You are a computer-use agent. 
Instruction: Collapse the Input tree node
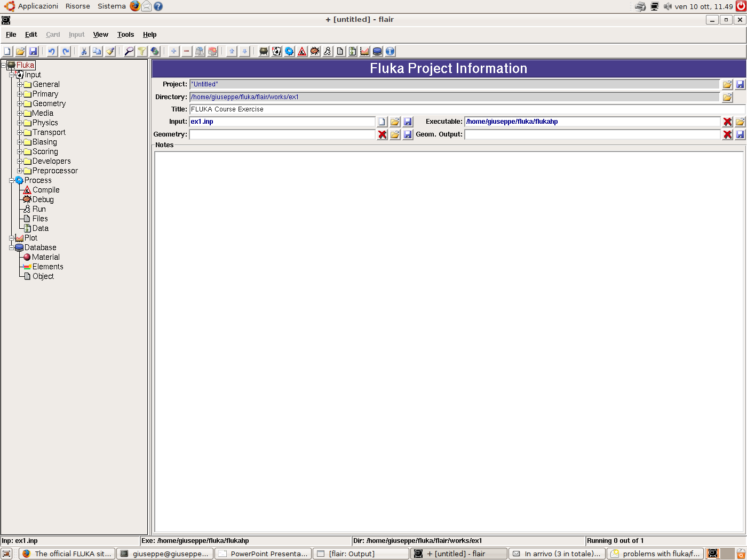(x=11, y=75)
